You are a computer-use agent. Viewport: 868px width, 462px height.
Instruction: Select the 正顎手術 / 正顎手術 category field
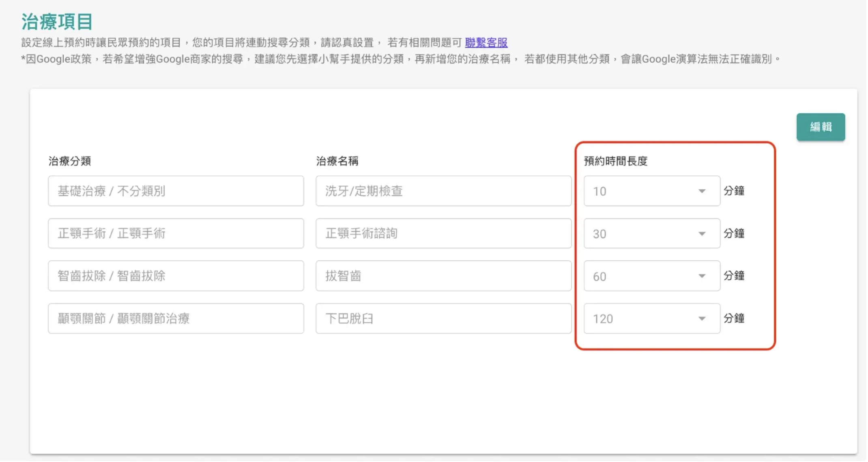tap(176, 233)
